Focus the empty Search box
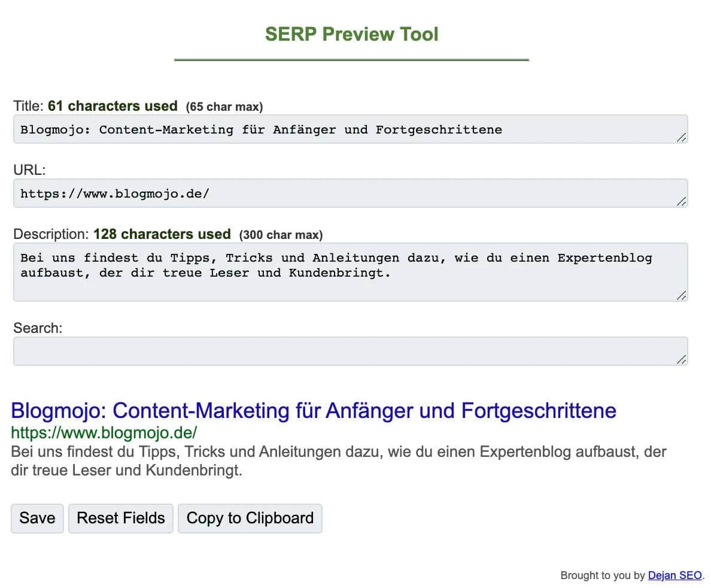The image size is (711, 588). point(351,350)
